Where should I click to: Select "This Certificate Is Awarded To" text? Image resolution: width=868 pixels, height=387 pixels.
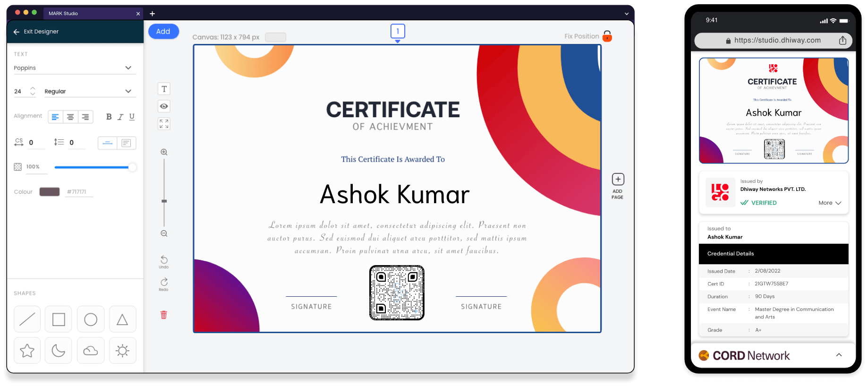point(393,159)
